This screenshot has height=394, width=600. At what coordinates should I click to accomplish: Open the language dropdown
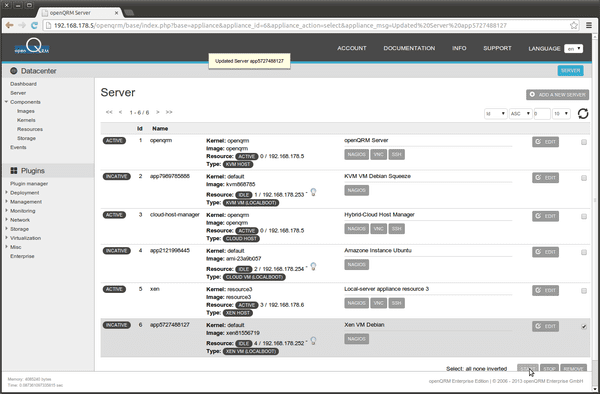573,49
